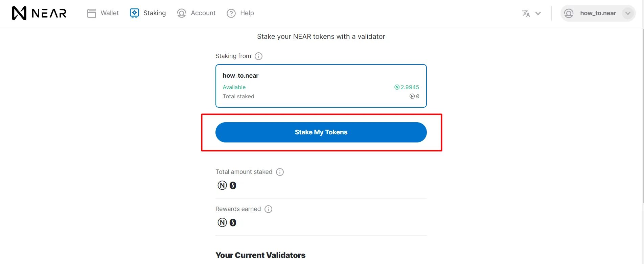The width and height of the screenshot is (644, 264).
Task: Click the Staking icon in navbar
Action: [134, 13]
